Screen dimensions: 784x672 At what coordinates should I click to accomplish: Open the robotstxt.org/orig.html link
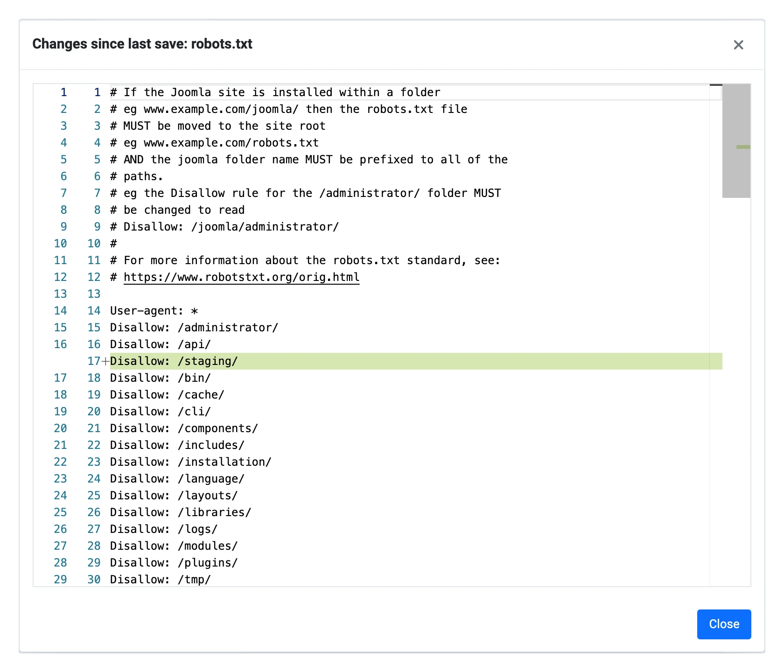coord(241,277)
